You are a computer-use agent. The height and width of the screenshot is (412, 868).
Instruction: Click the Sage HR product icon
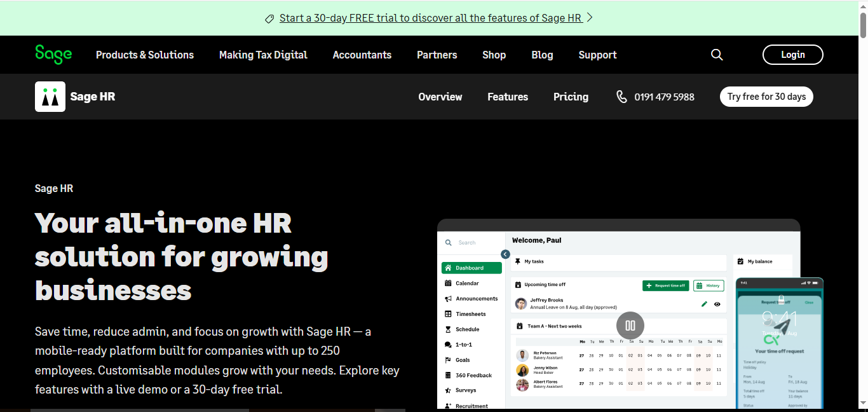(50, 97)
